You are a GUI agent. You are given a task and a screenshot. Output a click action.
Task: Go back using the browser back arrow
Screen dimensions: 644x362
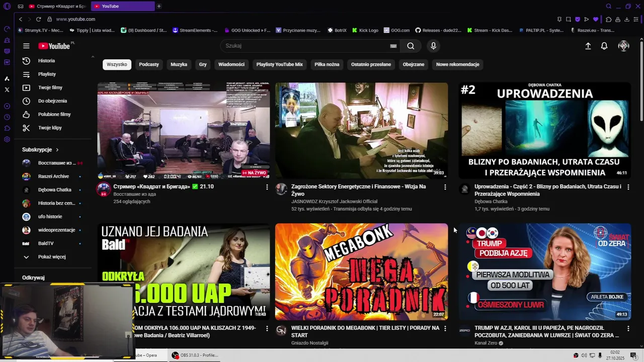tap(20, 19)
